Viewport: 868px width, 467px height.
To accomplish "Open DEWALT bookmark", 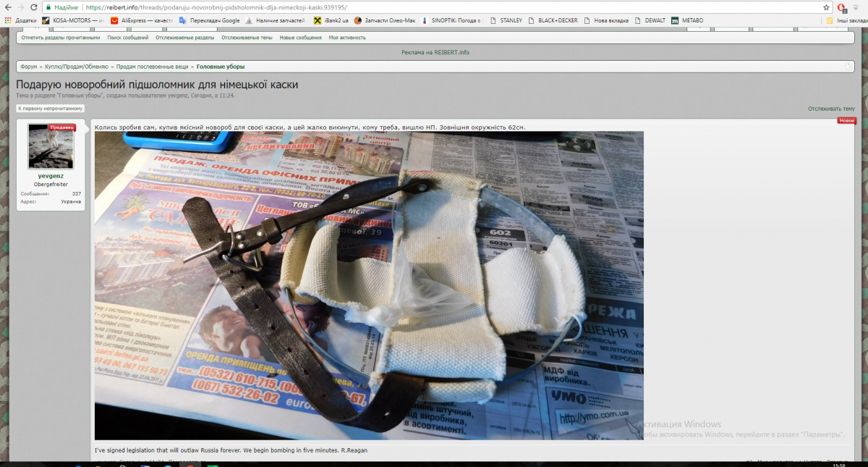I will (650, 20).
